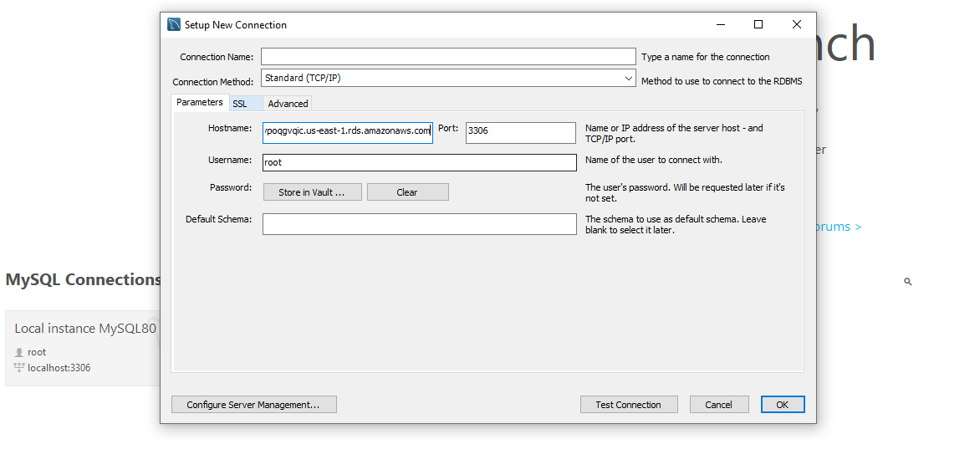Click the forums link in background window
The height and width of the screenshot is (475, 980).
(839, 227)
